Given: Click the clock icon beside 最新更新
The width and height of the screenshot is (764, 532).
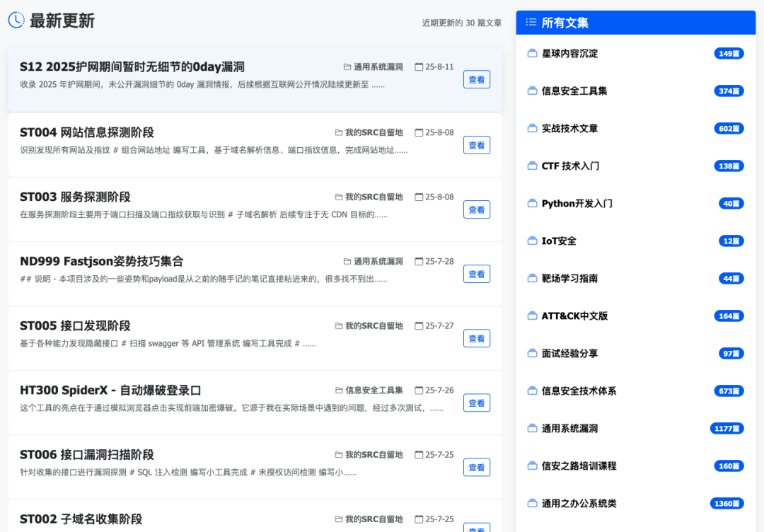Looking at the screenshot, I should 16,20.
